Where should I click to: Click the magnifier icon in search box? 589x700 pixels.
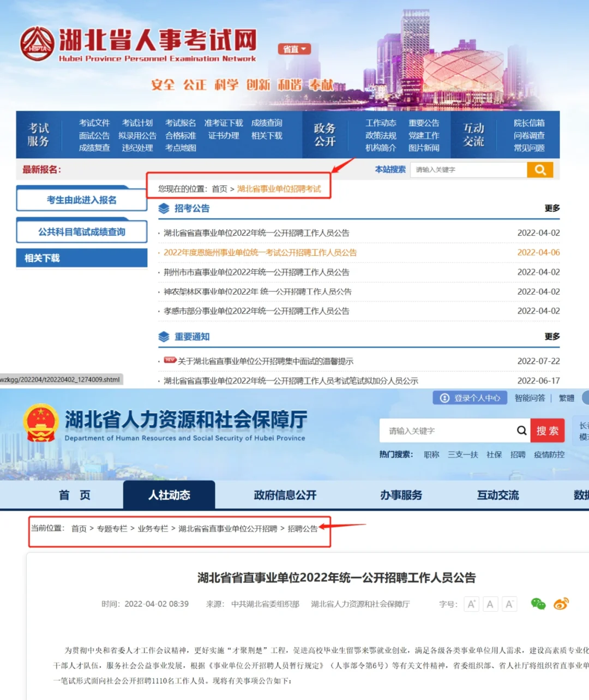522,430
